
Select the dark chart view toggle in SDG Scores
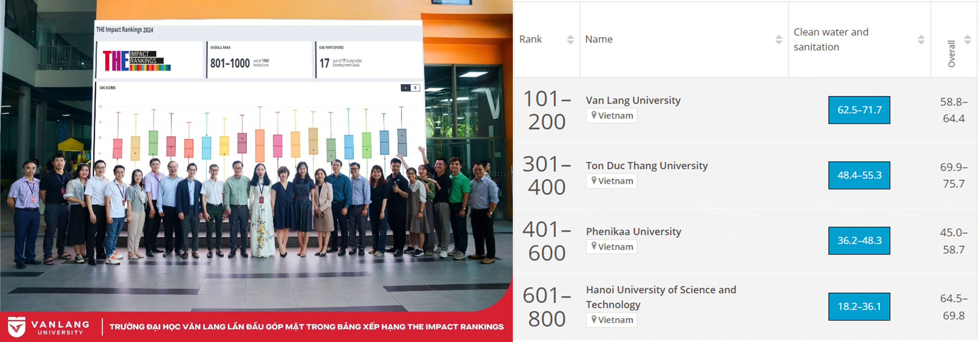pyautogui.click(x=406, y=88)
